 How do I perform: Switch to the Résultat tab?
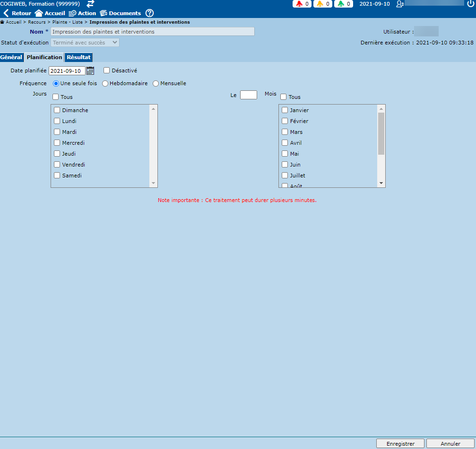78,57
